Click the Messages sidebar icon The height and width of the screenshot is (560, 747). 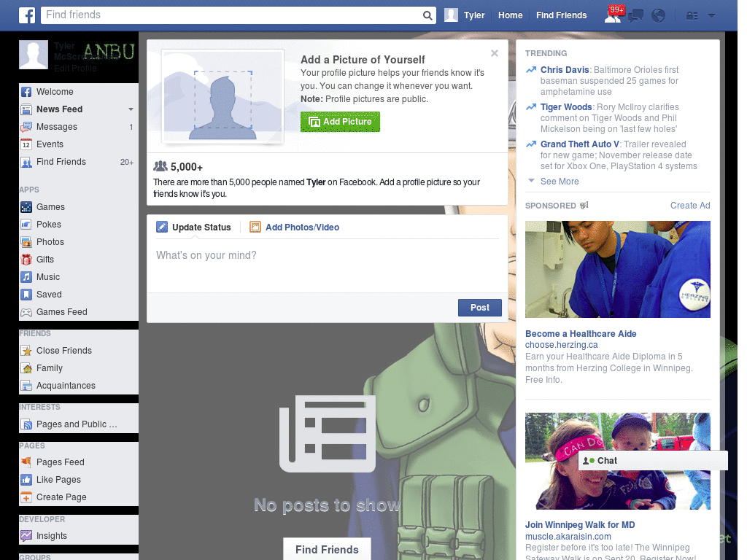pos(26,127)
